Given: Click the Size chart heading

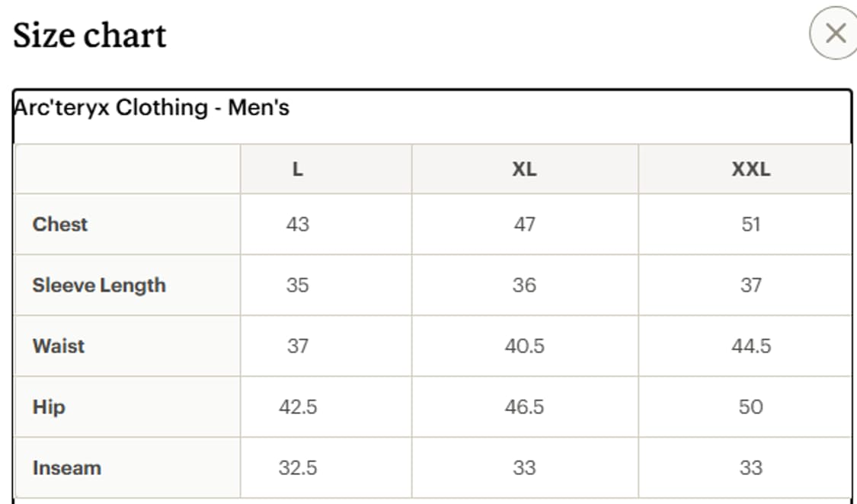Looking at the screenshot, I should coord(90,35).
